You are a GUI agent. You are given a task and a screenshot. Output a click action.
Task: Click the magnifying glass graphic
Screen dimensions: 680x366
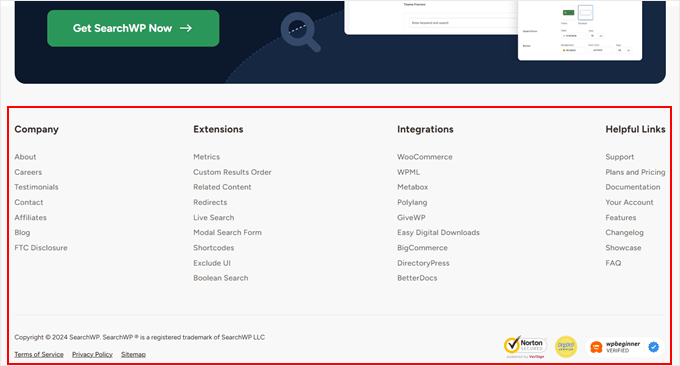[300, 32]
